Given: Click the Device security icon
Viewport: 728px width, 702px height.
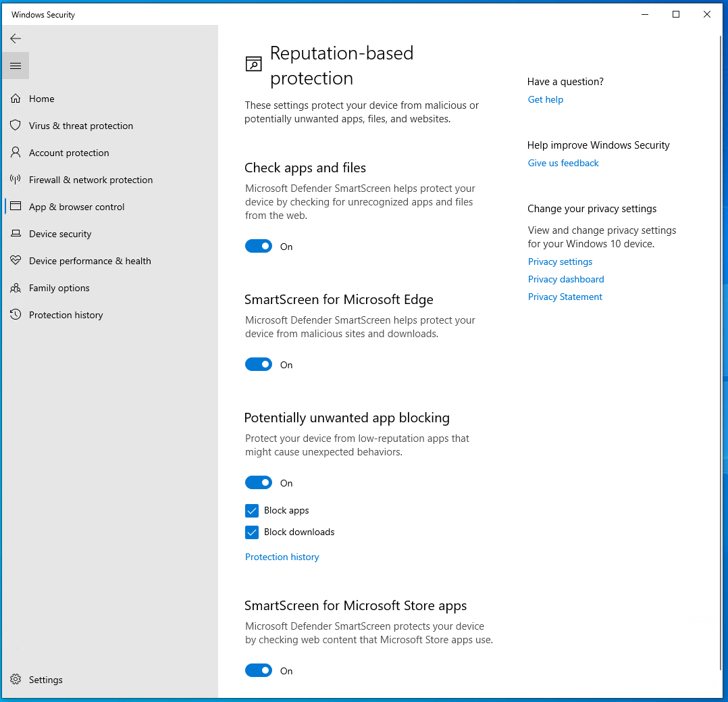Looking at the screenshot, I should tap(16, 234).
